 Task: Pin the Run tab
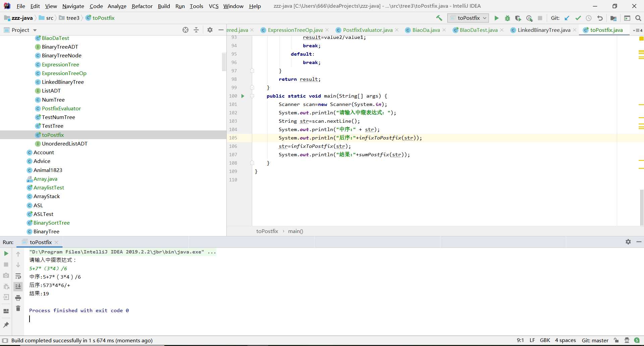(x=6, y=325)
